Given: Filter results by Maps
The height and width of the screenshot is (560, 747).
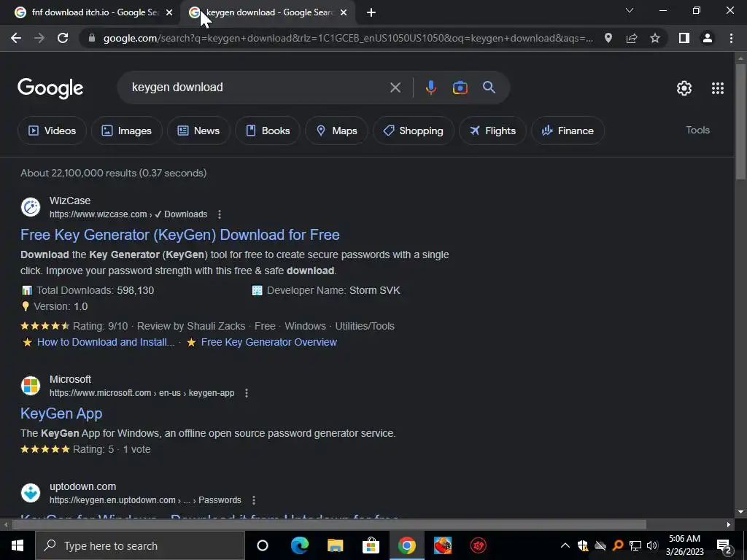Looking at the screenshot, I should 336,131.
